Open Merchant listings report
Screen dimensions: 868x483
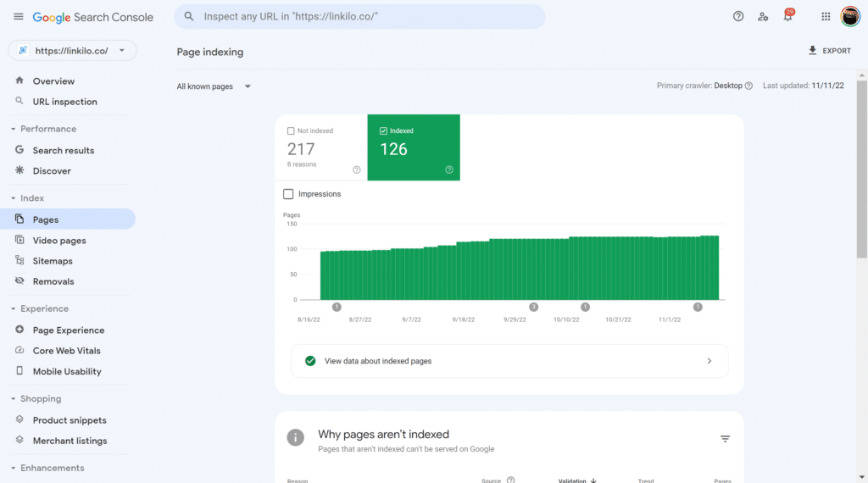[70, 441]
